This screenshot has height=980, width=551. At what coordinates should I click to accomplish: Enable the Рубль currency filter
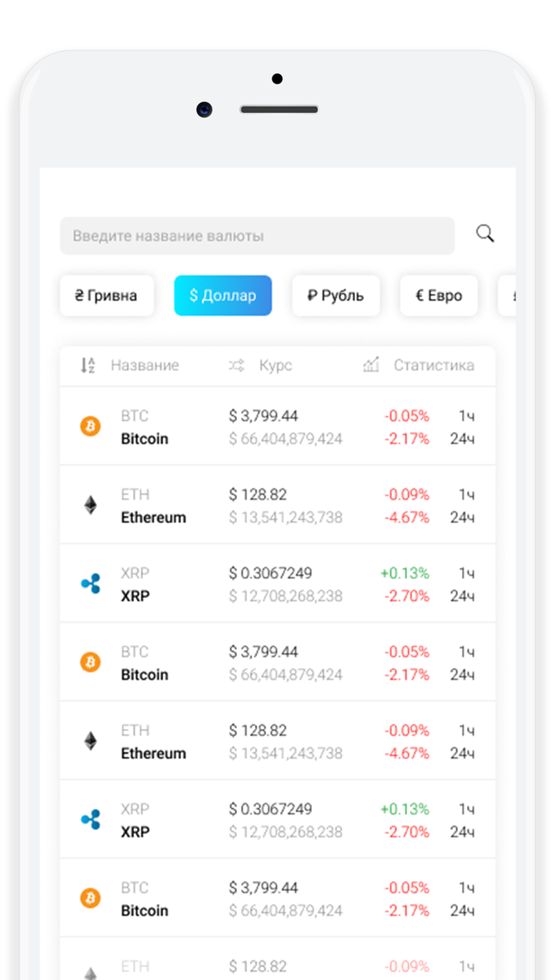(336, 295)
